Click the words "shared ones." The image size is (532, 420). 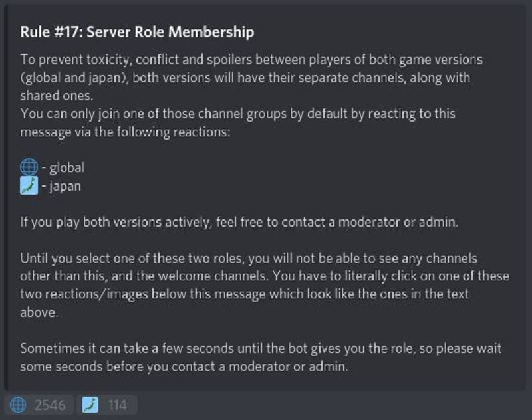pyautogui.click(x=57, y=96)
